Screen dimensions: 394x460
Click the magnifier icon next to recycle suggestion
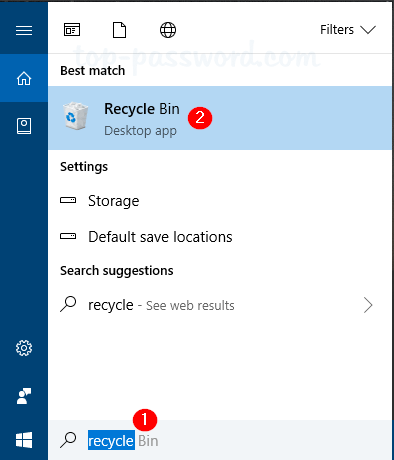pos(68,304)
